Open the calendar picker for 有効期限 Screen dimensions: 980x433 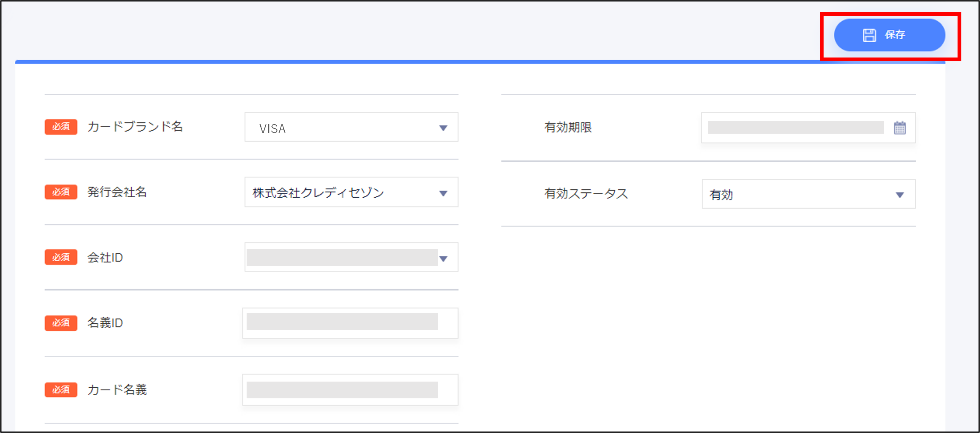tap(899, 128)
